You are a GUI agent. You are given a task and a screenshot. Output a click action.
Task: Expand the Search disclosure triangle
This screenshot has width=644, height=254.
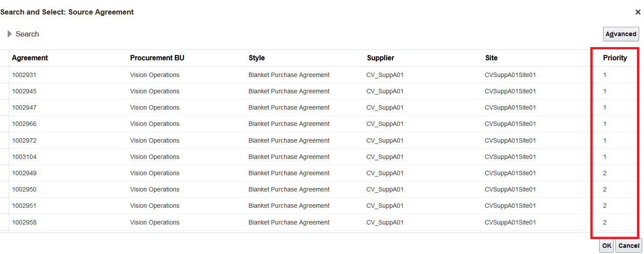[10, 34]
